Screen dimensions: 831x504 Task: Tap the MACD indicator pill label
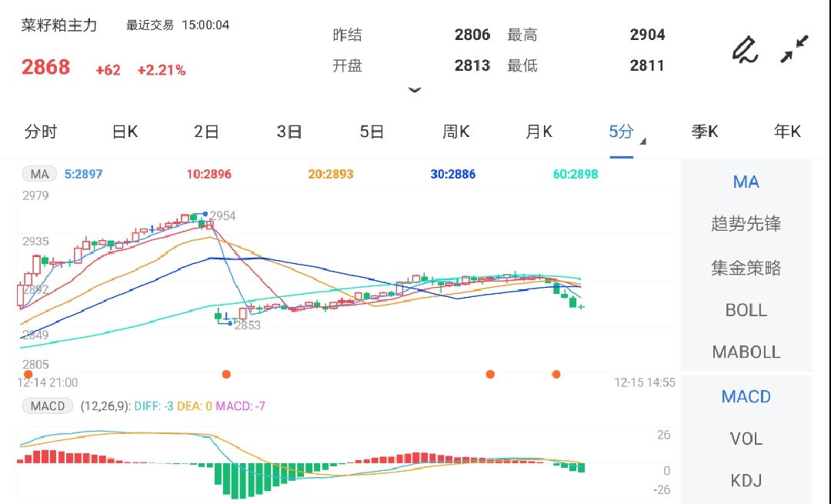tap(47, 406)
